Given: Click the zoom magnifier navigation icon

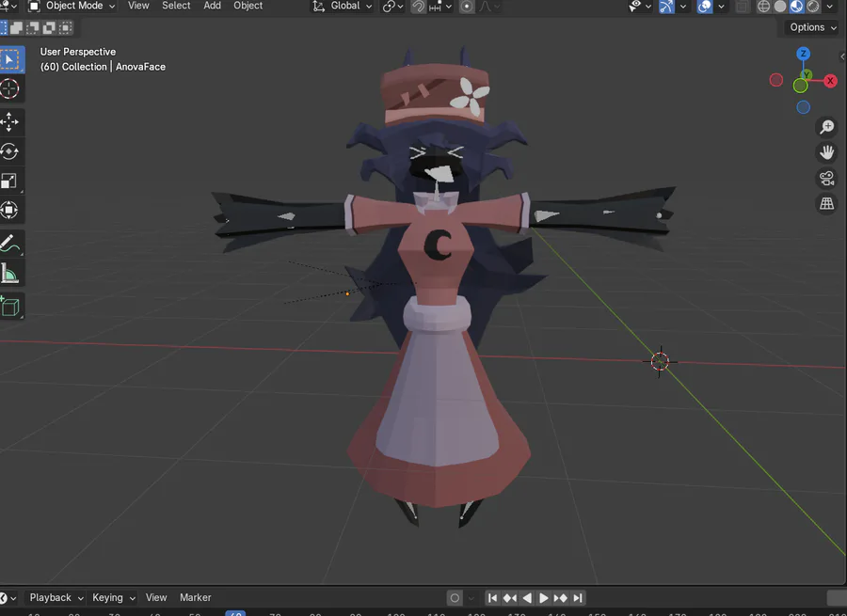Looking at the screenshot, I should tap(826, 127).
